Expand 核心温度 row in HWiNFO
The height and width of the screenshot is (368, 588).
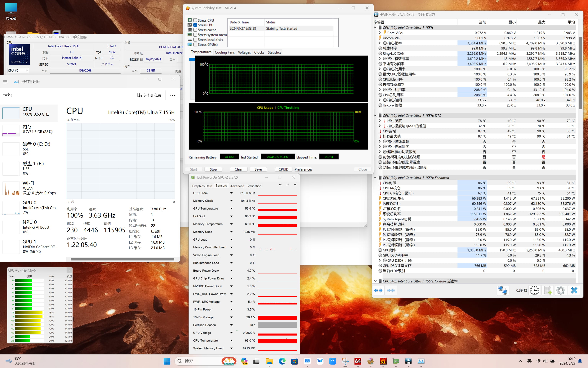(x=380, y=121)
